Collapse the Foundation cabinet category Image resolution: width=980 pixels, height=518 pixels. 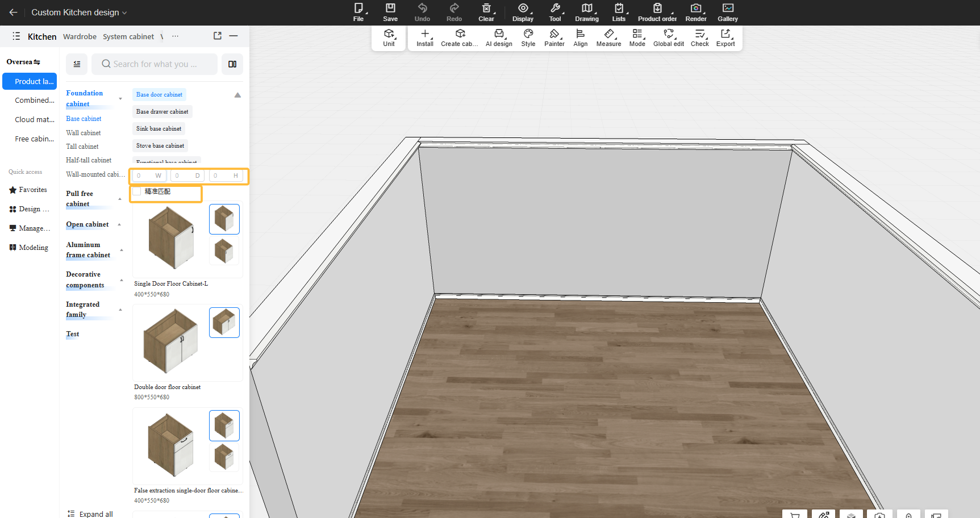[120, 99]
